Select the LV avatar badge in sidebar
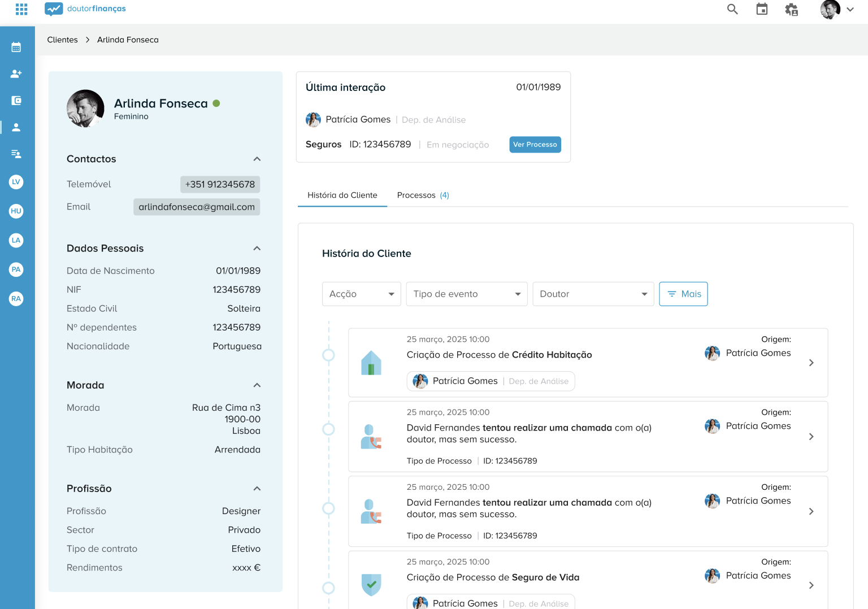The image size is (868, 609). [x=16, y=182]
